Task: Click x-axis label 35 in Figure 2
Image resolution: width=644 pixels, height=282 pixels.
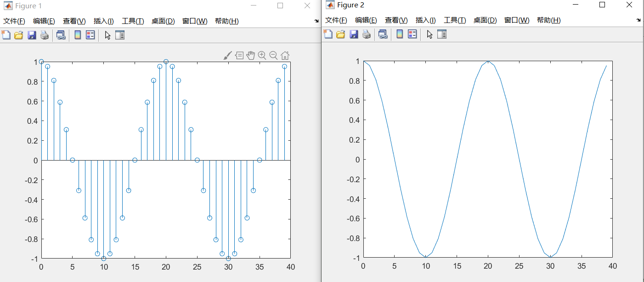Action: click(582, 266)
